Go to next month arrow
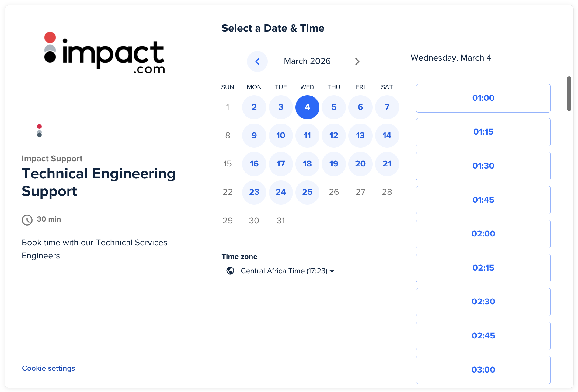This screenshot has height=392, width=578. tap(357, 61)
